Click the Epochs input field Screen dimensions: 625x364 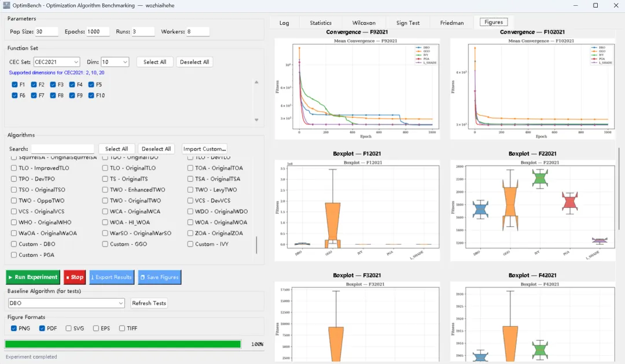point(98,31)
